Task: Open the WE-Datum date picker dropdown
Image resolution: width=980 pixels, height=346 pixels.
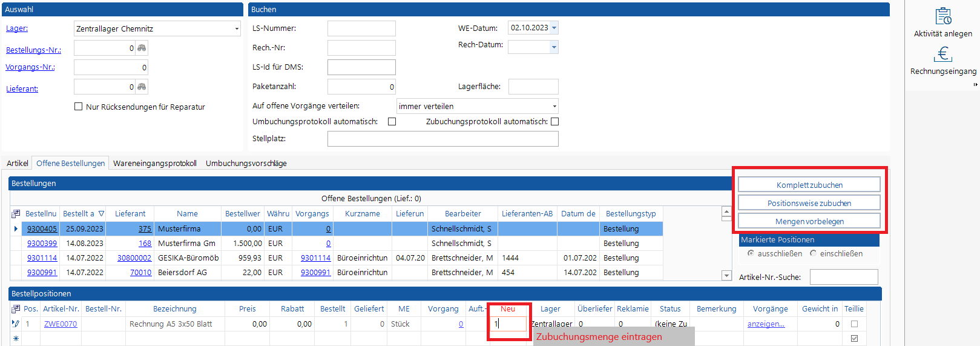Action: (554, 28)
